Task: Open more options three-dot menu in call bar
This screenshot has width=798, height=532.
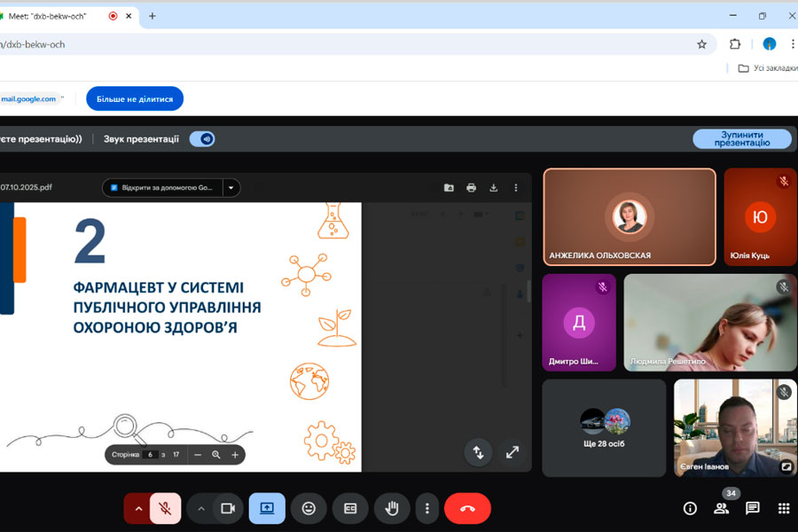Action: [427, 508]
